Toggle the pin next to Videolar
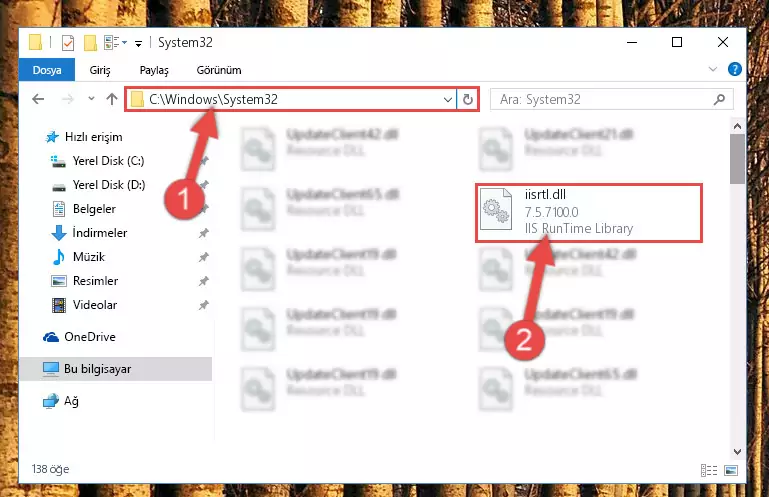Viewport: 769px width, 497px height. click(204, 305)
